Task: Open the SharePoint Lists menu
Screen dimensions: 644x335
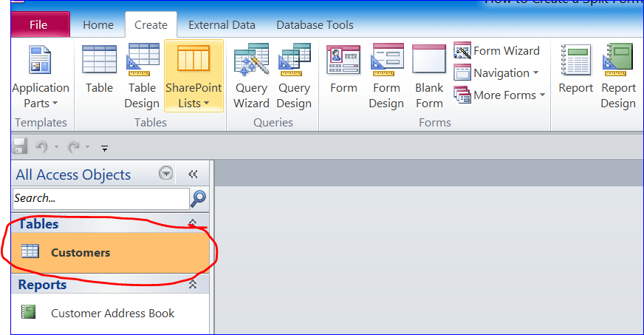Action: click(193, 76)
